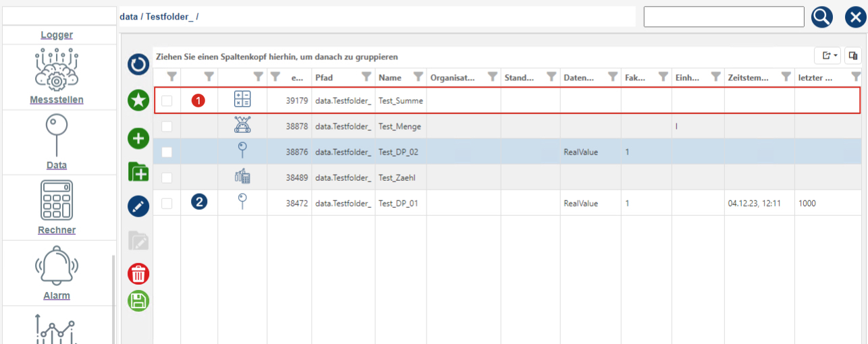Click the blue refresh icon
Image resolution: width=868 pixels, height=344 pixels.
[138, 65]
